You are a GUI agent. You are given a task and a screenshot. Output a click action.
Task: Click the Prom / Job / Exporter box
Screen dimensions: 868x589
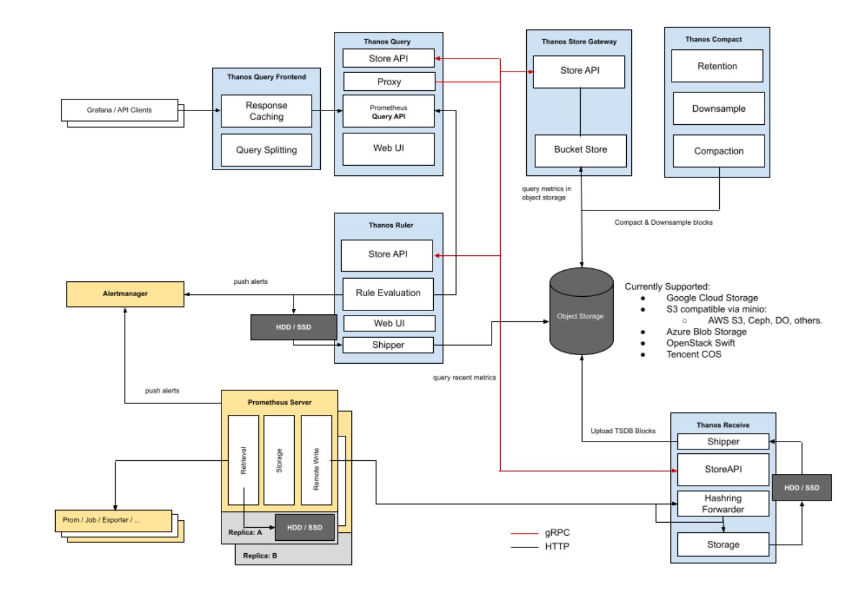114,520
